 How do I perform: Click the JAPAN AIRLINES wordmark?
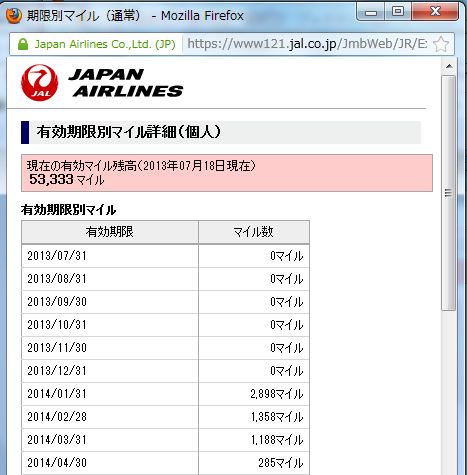pyautogui.click(x=126, y=83)
